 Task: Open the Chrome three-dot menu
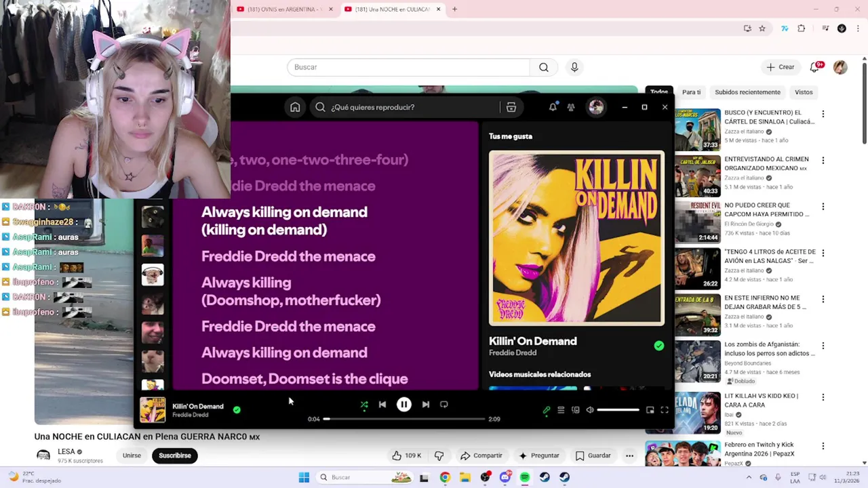[x=859, y=28]
